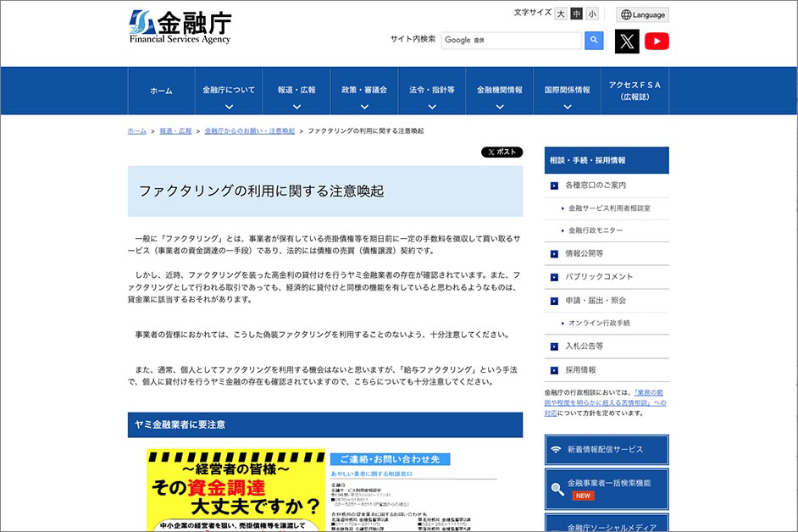Open the YouTube channel icon
Viewport: 798px width, 532px height.
coord(657,41)
